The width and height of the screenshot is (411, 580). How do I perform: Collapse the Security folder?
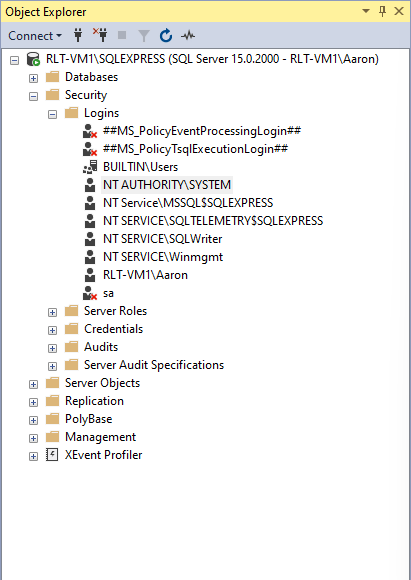tap(33, 96)
